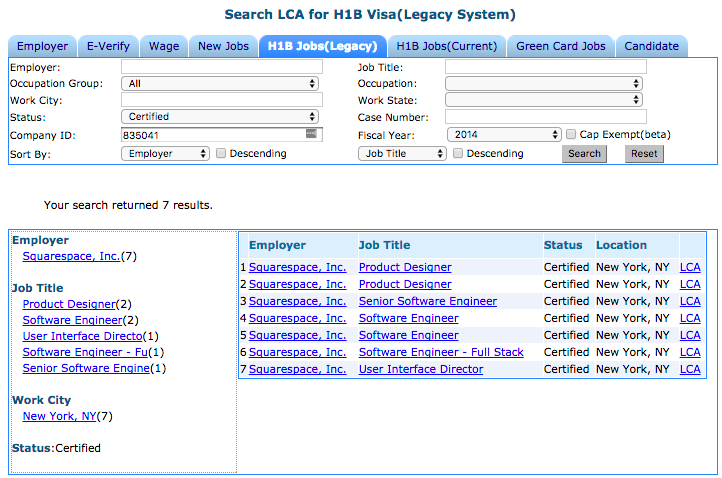
Task: Open the Sort By Employer dropdown
Action: (166, 153)
